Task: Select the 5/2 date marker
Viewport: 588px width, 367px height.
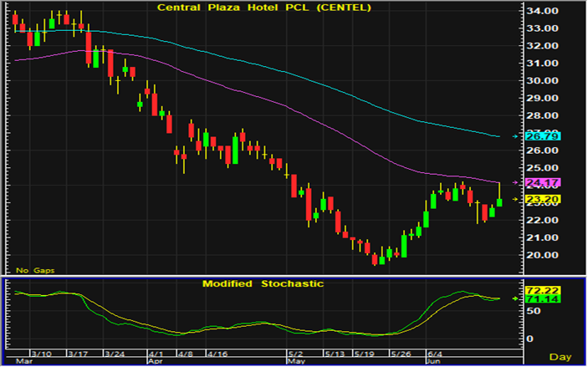Action: [295, 354]
